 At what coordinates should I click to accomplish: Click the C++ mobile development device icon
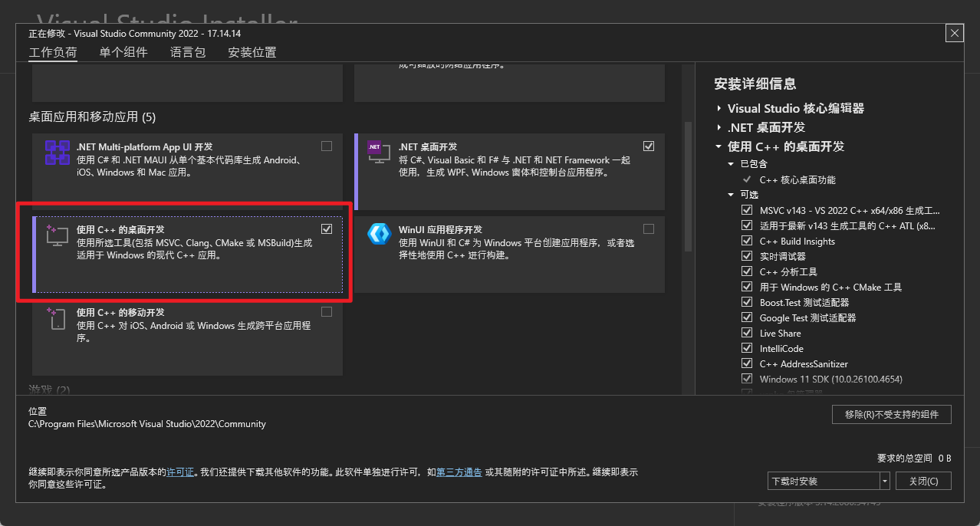coord(56,318)
